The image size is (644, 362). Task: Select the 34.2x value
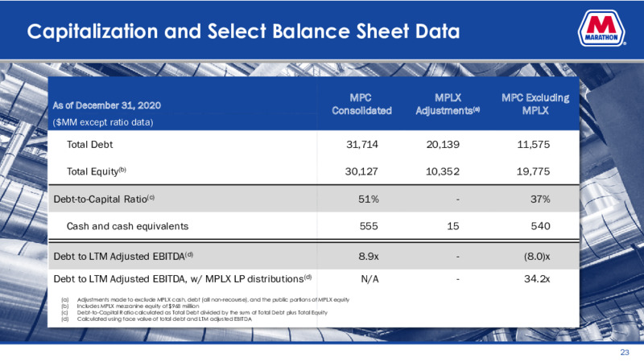[x=537, y=279]
